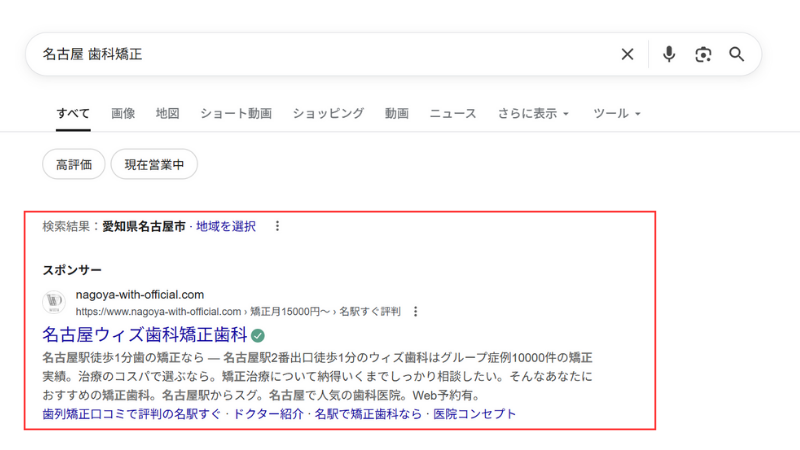Image resolution: width=800 pixels, height=450 pixels.
Task: Open image search with the camera lens icon
Action: (x=703, y=55)
